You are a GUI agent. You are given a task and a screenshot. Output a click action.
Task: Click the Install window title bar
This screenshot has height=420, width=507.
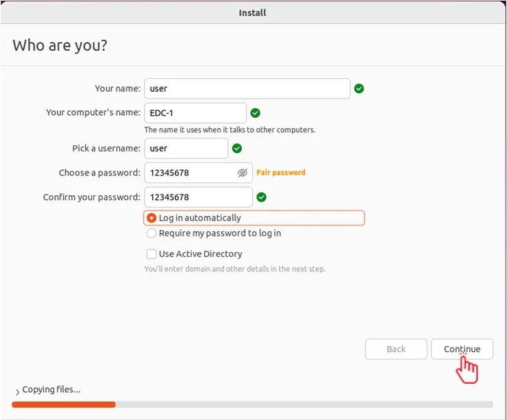(x=252, y=12)
